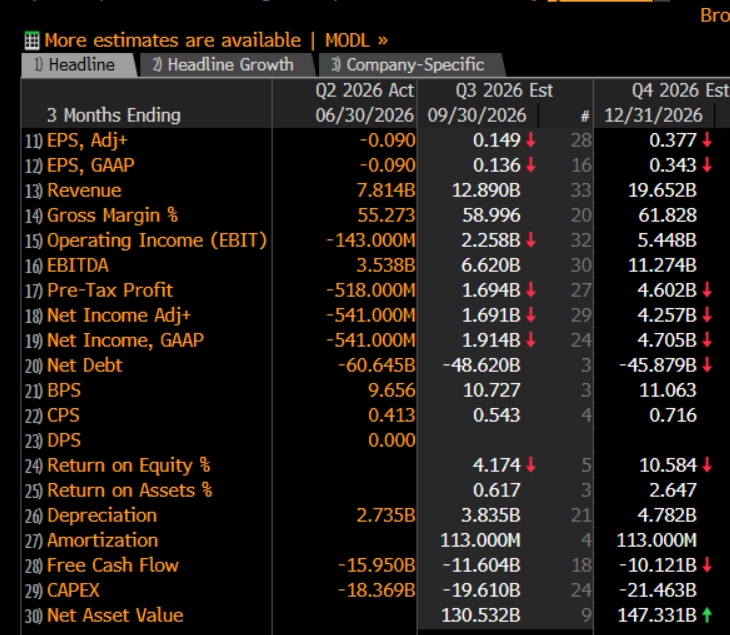The height and width of the screenshot is (635, 730).
Task: Click the Free Cash Flow row
Action: (x=113, y=566)
